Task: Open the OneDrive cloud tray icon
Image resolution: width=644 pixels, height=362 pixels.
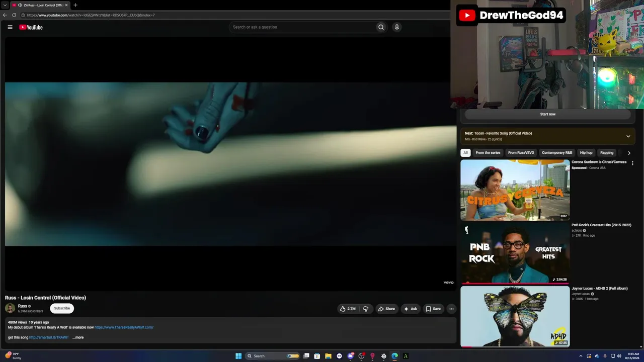Action: 597,356
